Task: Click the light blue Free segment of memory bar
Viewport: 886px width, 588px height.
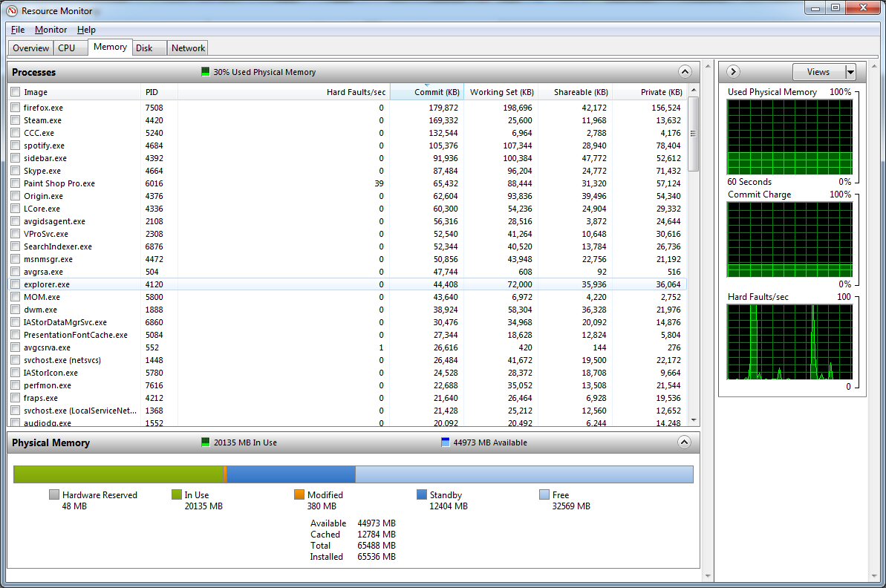Action: click(x=524, y=474)
